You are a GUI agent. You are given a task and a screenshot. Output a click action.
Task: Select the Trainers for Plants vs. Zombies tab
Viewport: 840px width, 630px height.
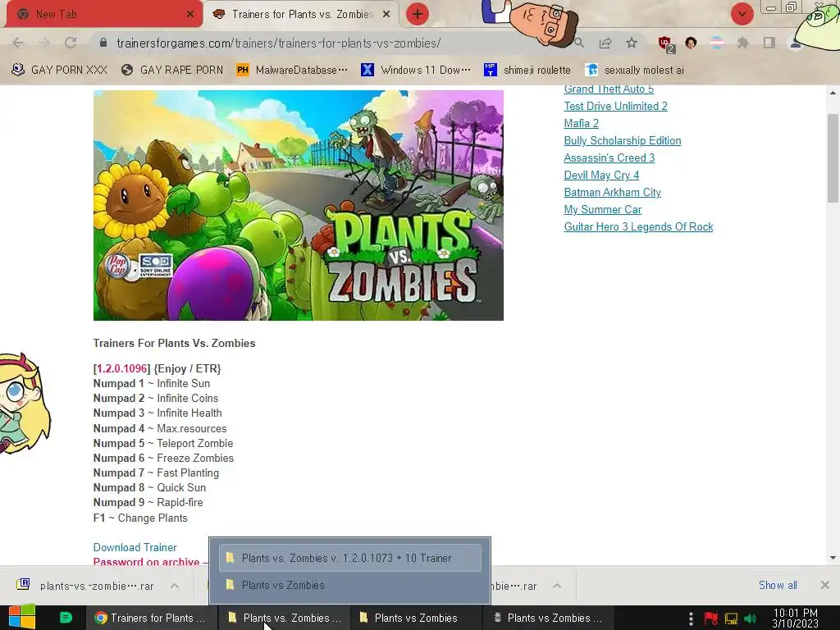point(302,14)
